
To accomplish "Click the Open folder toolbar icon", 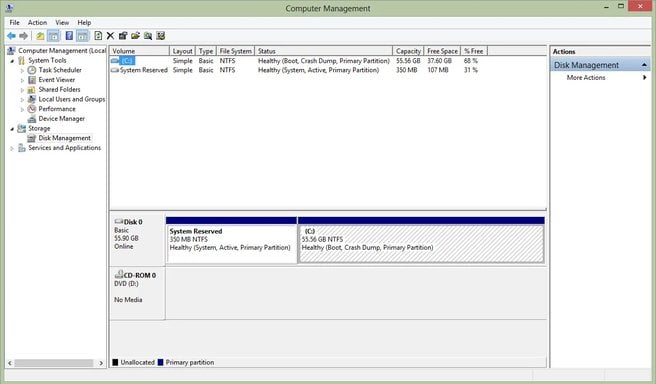I will [x=136, y=36].
